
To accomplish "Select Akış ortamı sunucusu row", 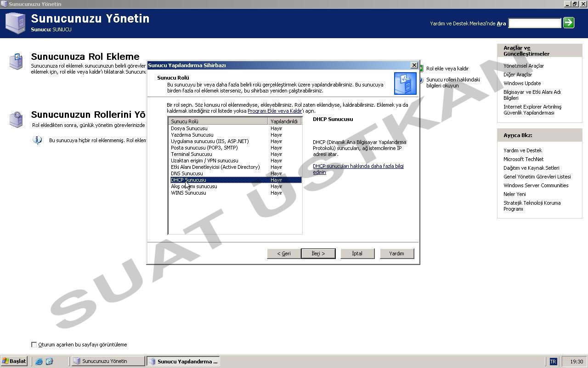I will coord(236,186).
